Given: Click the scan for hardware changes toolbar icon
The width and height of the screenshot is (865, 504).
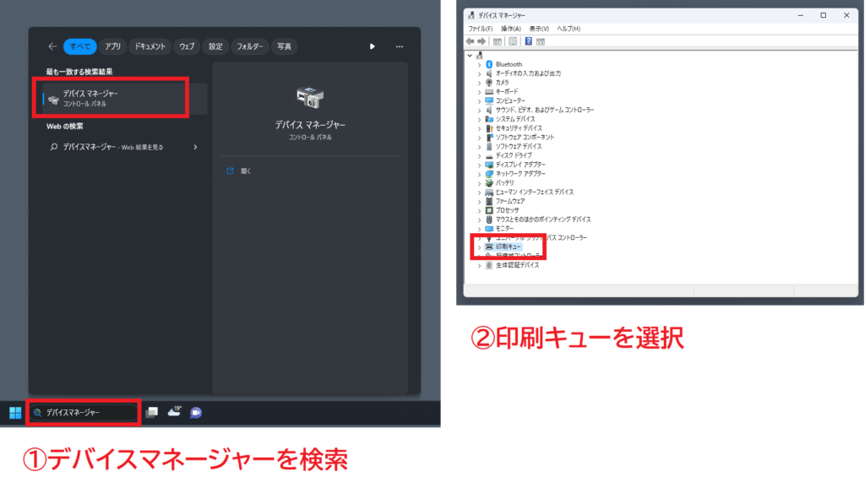Looking at the screenshot, I should click(541, 41).
